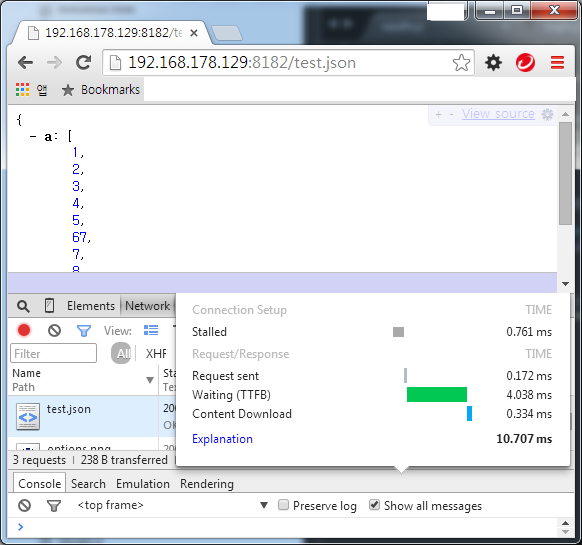The width and height of the screenshot is (582, 545).
Task: Clear the network log
Action: click(55, 330)
